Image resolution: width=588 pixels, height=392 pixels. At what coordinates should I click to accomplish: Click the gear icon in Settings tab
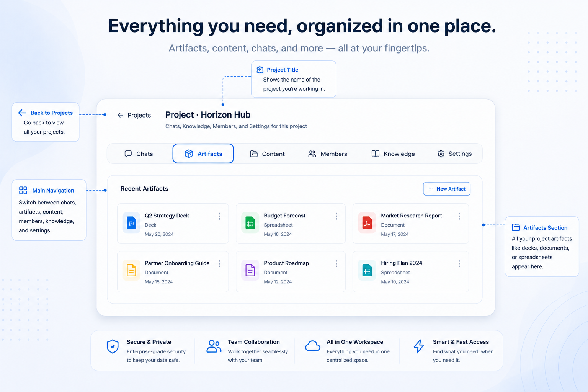pos(441,154)
